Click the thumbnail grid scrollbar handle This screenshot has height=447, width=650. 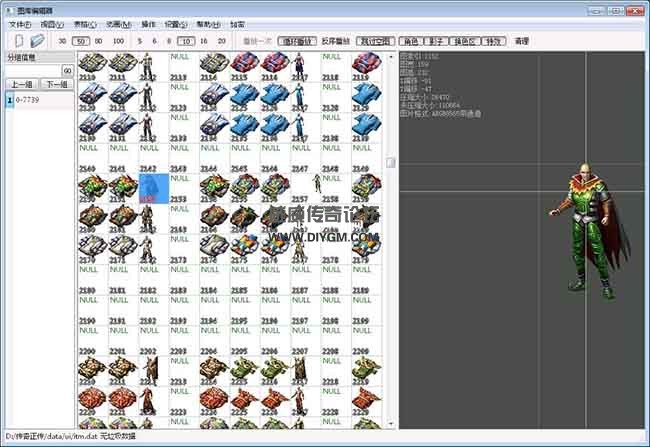click(390, 162)
